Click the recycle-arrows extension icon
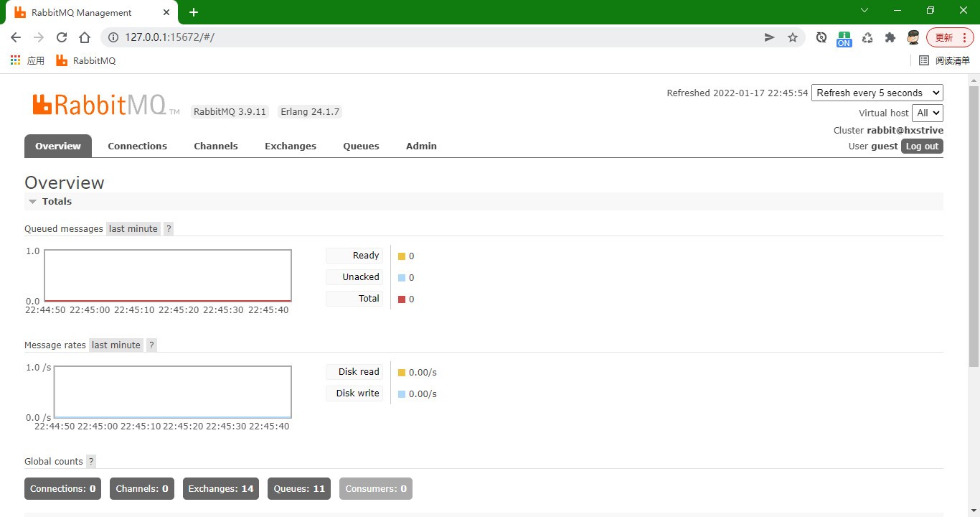This screenshot has width=980, height=517. 867,37
